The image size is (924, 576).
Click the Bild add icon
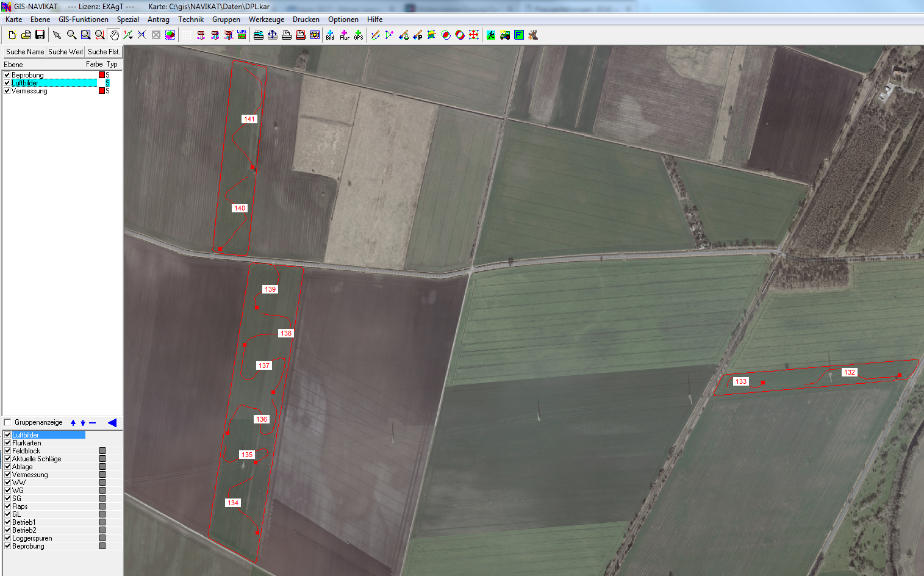[x=330, y=35]
